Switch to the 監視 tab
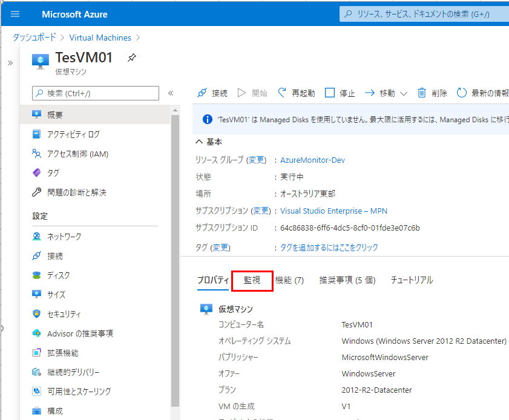Viewport: 509px width, 420px height. (x=252, y=280)
